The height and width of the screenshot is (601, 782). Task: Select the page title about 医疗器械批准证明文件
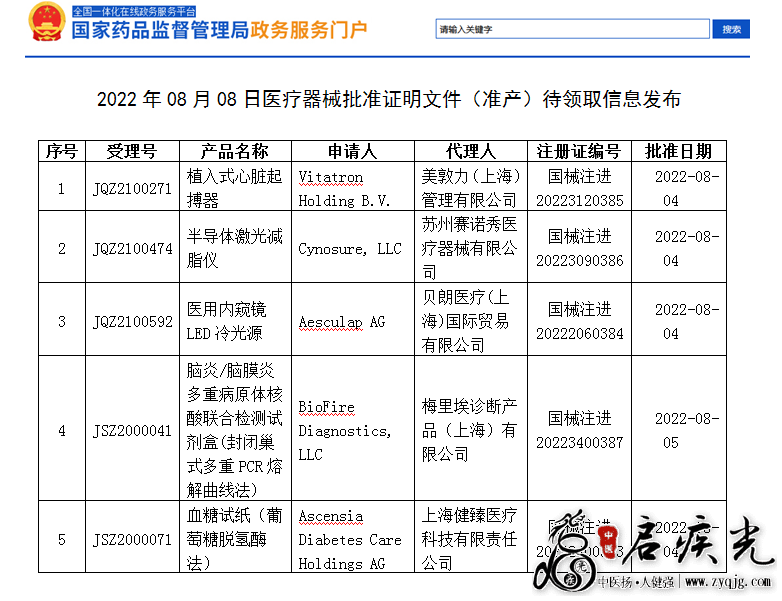pyautogui.click(x=389, y=99)
